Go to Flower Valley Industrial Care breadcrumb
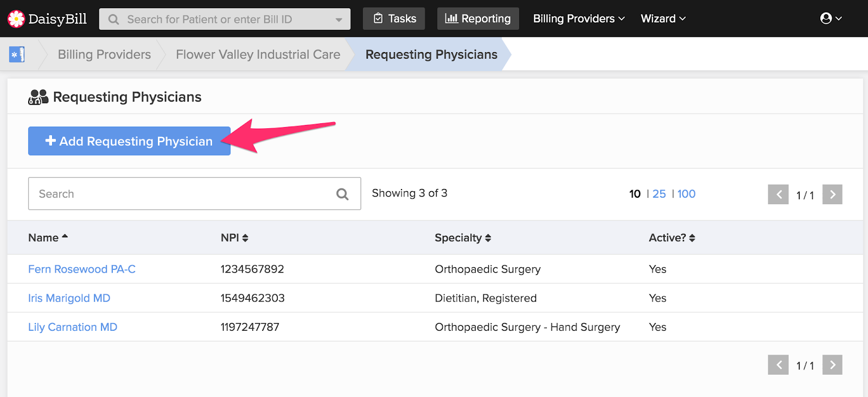The width and height of the screenshot is (868, 397). pyautogui.click(x=258, y=54)
